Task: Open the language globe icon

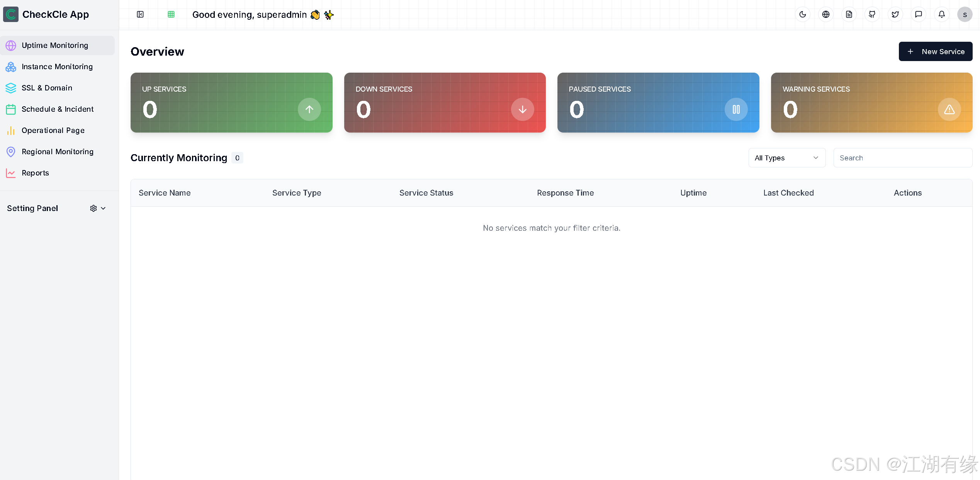Action: click(825, 15)
